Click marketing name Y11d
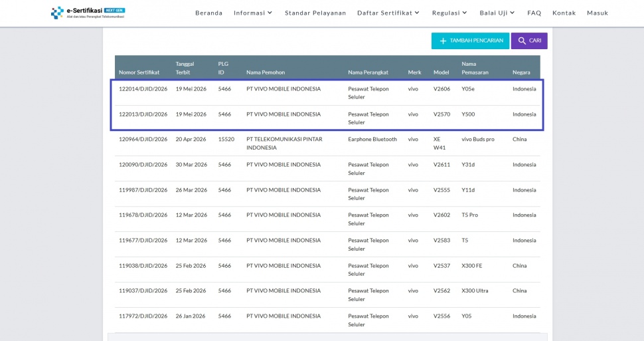 pyautogui.click(x=468, y=190)
